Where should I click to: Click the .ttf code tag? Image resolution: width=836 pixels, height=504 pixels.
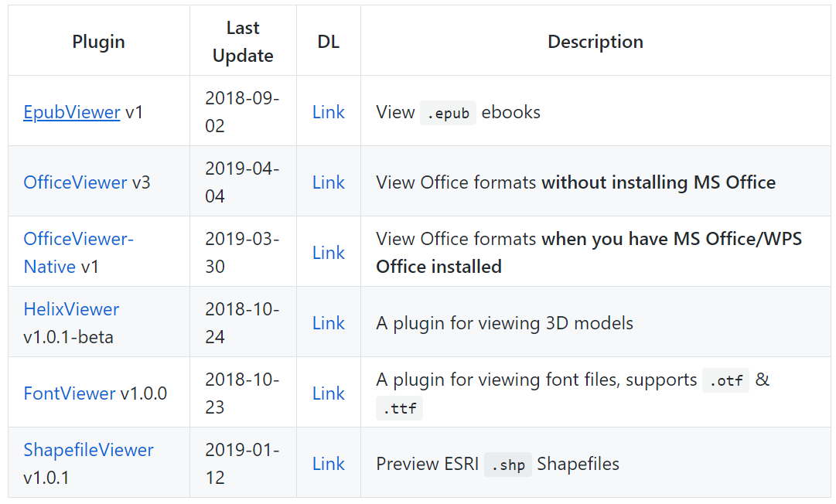click(400, 408)
